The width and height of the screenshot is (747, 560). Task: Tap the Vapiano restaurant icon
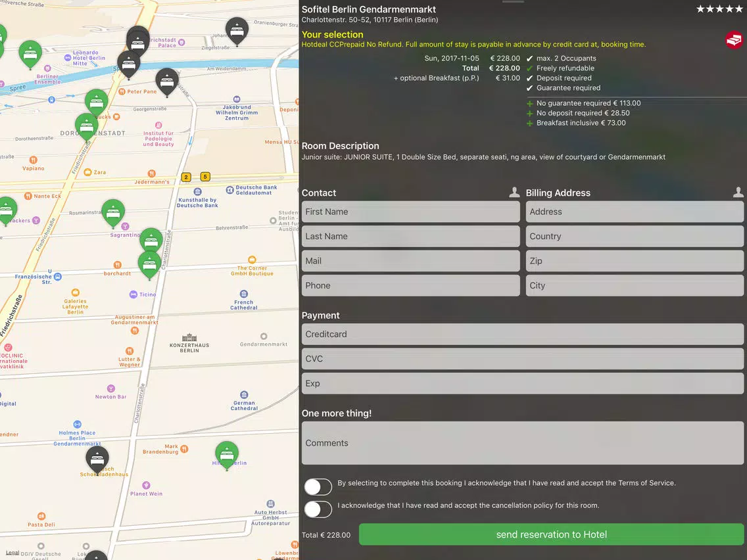33,160
